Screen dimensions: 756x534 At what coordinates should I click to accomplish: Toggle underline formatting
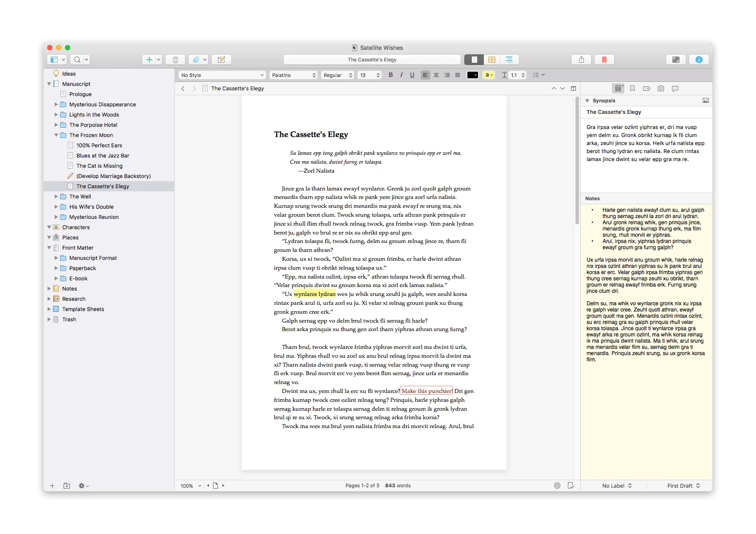click(412, 75)
